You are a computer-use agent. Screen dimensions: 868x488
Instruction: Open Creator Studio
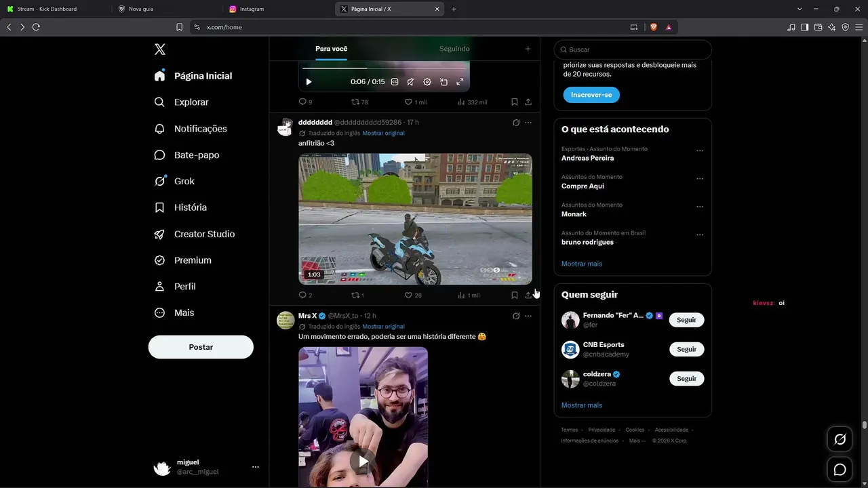tap(194, 234)
